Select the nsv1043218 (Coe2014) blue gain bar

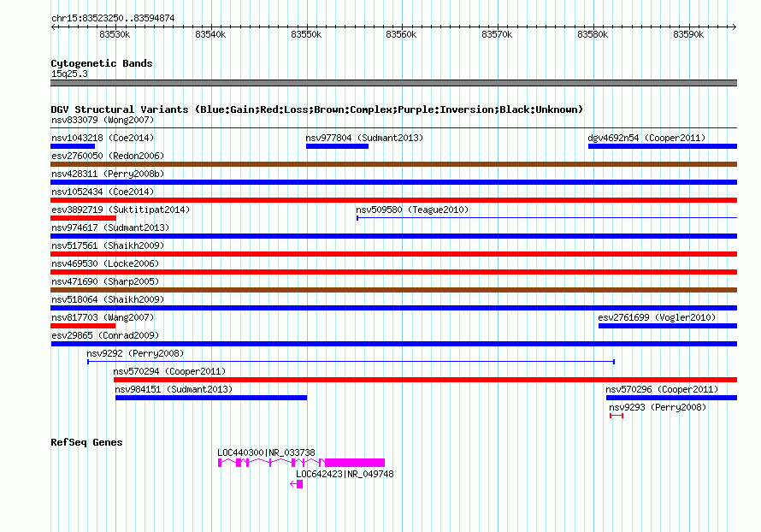point(73,146)
